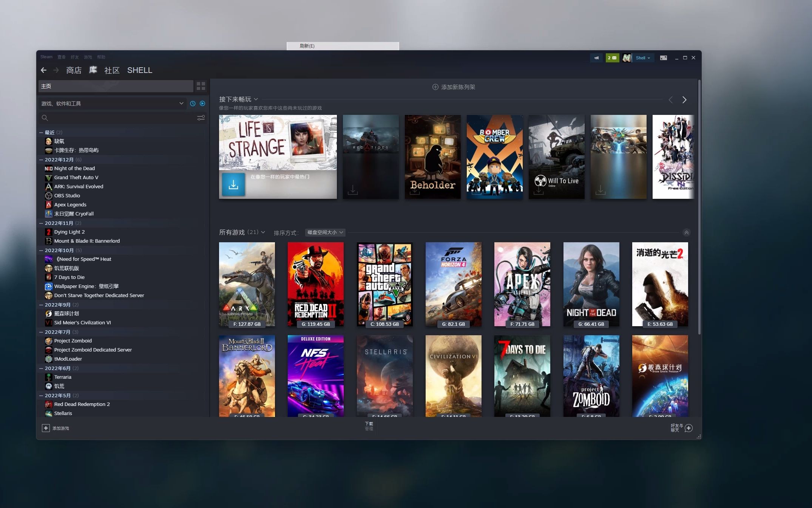The image size is (812, 508).
Task: Switch to the 社区 tab
Action: pyautogui.click(x=112, y=70)
